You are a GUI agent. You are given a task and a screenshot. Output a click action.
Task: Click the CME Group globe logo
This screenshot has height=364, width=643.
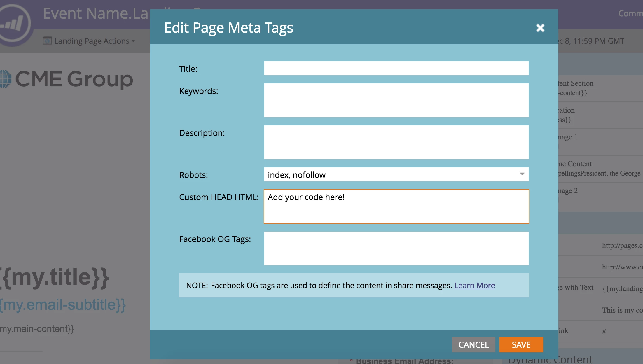[5, 79]
